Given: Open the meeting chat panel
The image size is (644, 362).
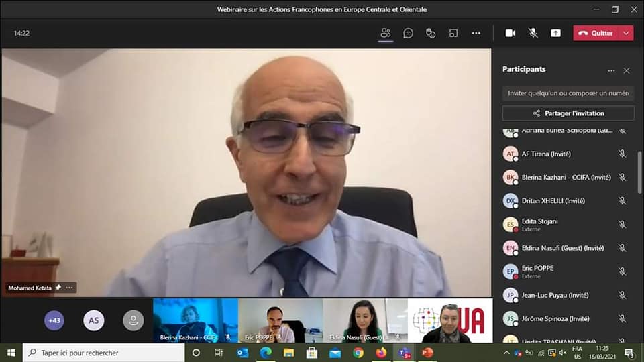Looking at the screenshot, I should coord(408,33).
